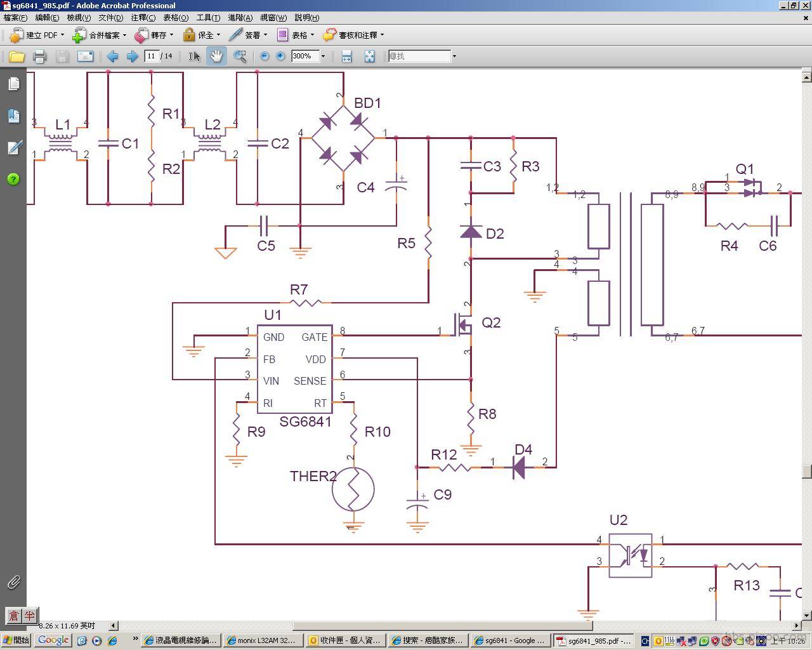Click the zoom in plus button
Viewport: 812px width, 650px height.
click(x=280, y=56)
